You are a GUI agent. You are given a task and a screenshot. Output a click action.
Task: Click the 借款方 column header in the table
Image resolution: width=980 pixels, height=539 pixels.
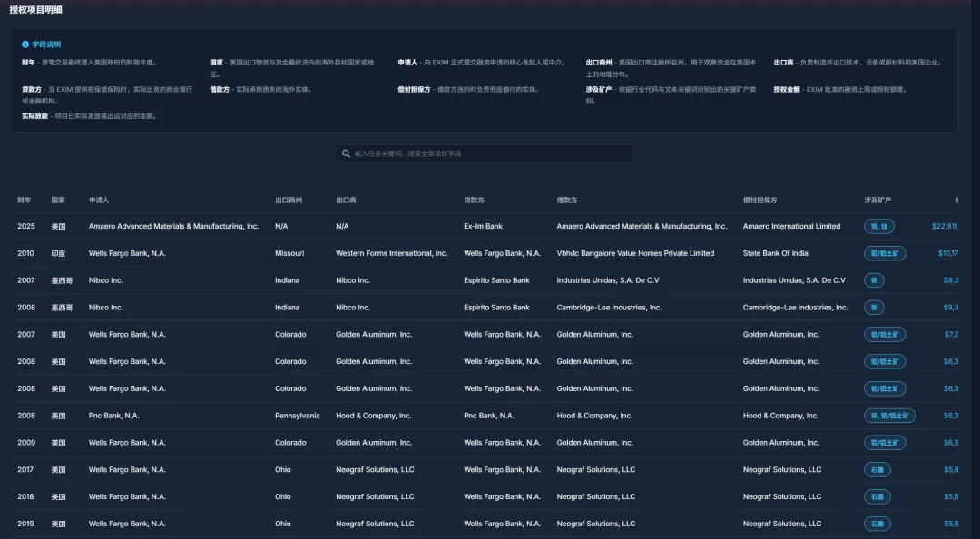(x=567, y=201)
